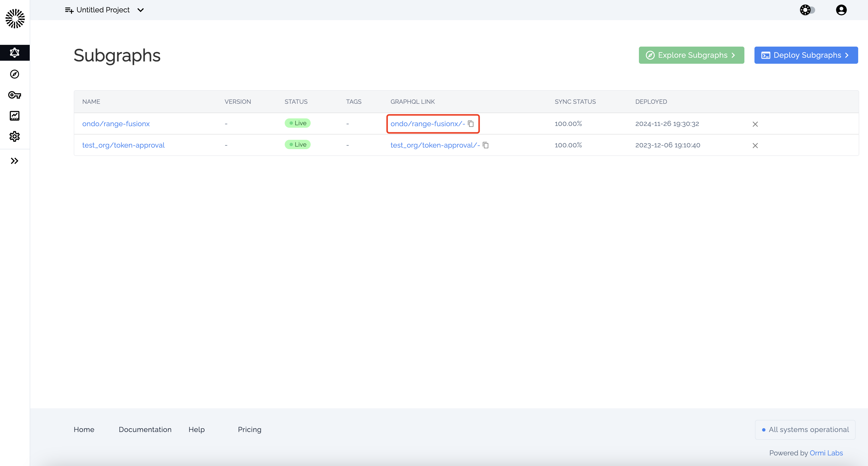Click Live status badge for ondo/range-fusionx
Image resolution: width=868 pixels, height=466 pixels.
click(x=298, y=123)
